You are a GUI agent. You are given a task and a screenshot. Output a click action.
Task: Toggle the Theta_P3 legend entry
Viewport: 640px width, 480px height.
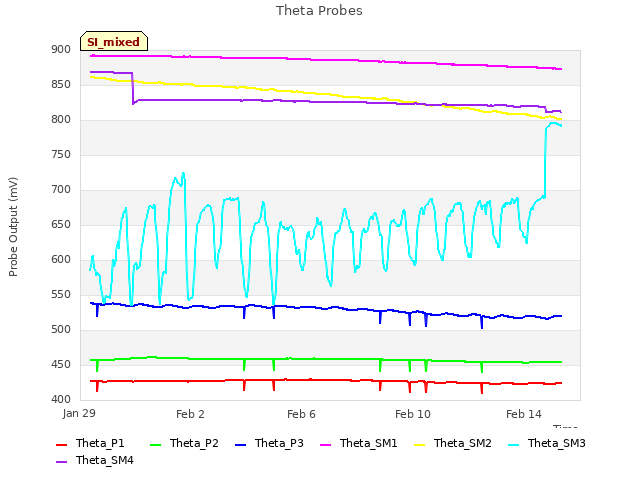coord(269,443)
